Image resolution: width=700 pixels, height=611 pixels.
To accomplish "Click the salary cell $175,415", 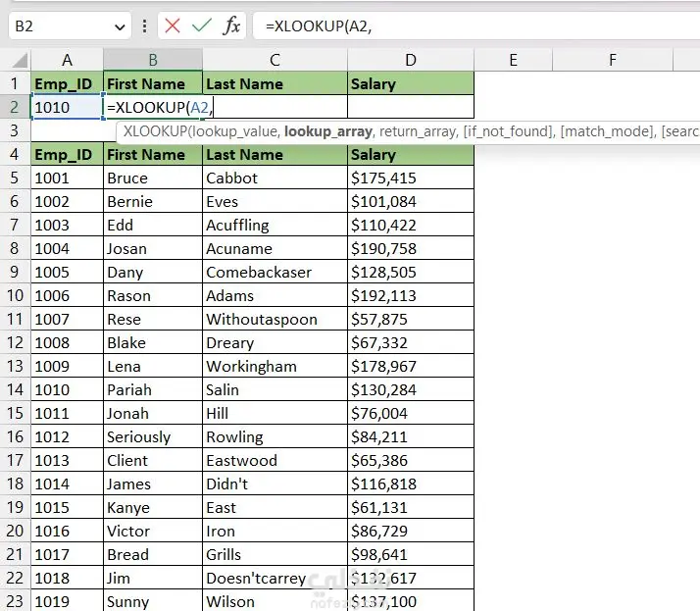I will (411, 178).
